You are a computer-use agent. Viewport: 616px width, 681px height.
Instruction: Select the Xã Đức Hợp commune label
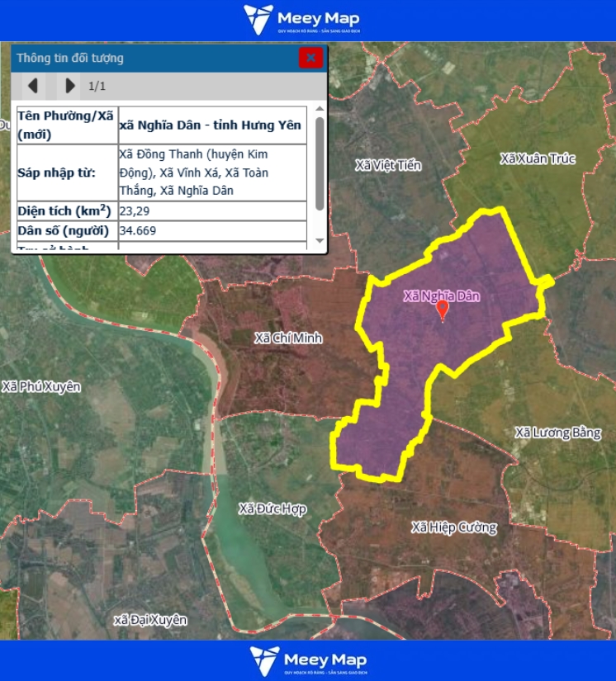coord(272,508)
